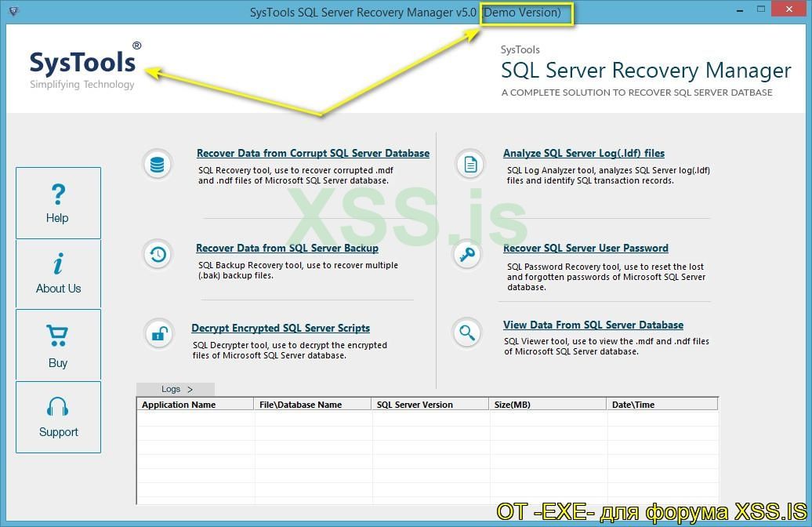The height and width of the screenshot is (527, 812).
Task: Click the document icon for SQL Log Analyzer
Action: pos(470,165)
